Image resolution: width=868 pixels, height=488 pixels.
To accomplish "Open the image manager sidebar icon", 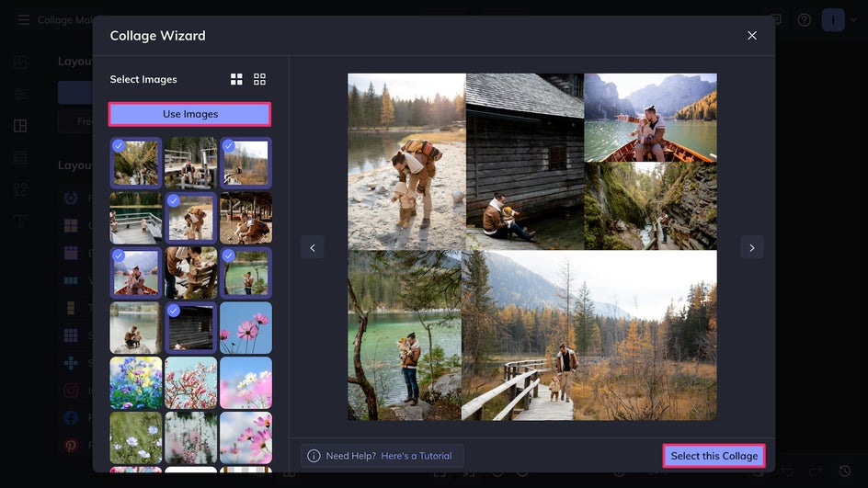I will [x=20, y=62].
